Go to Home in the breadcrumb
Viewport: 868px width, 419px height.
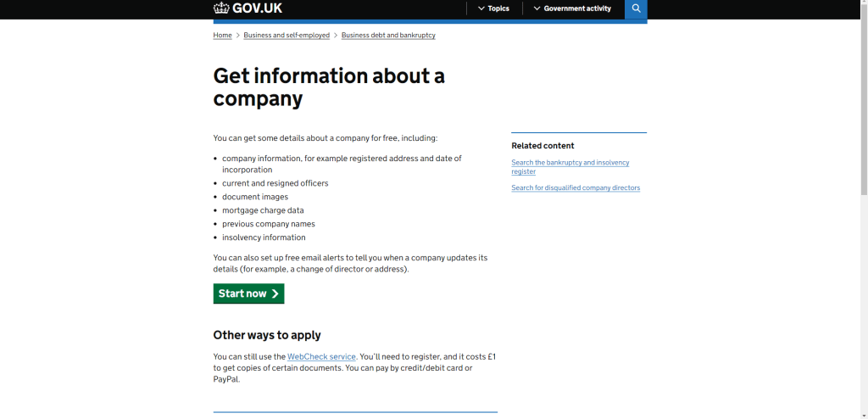[x=222, y=36]
